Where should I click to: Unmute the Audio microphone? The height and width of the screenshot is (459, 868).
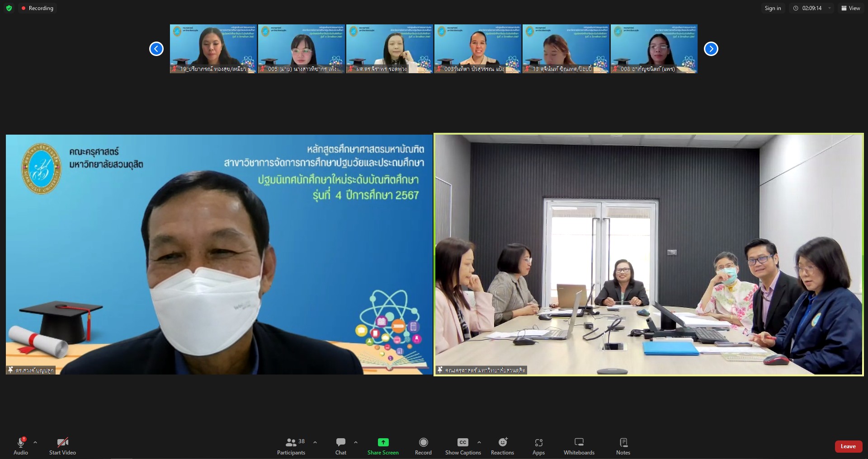pos(21,446)
